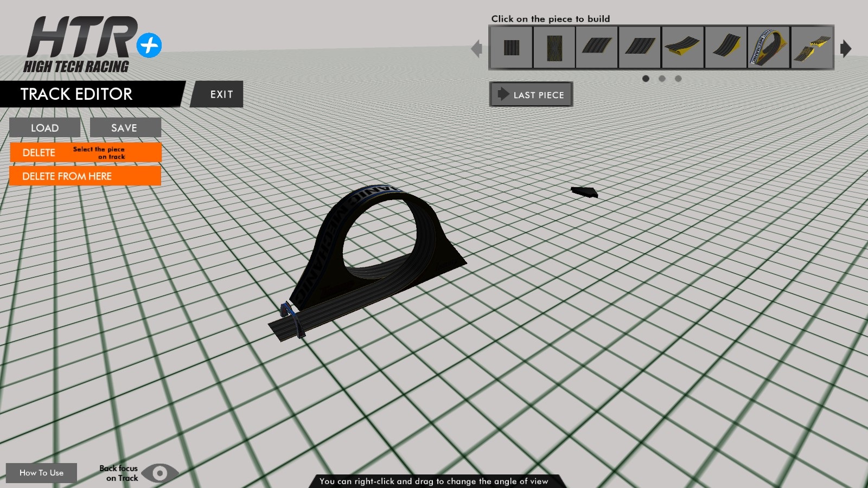This screenshot has height=488, width=868.
Task: Switch to first page dot of pieces
Action: pos(646,79)
